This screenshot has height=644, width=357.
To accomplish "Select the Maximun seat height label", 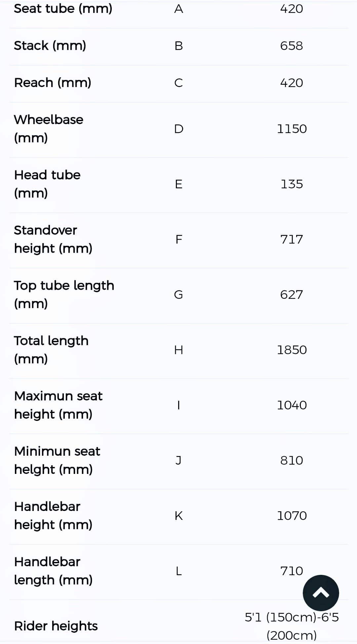I will coord(58,405).
